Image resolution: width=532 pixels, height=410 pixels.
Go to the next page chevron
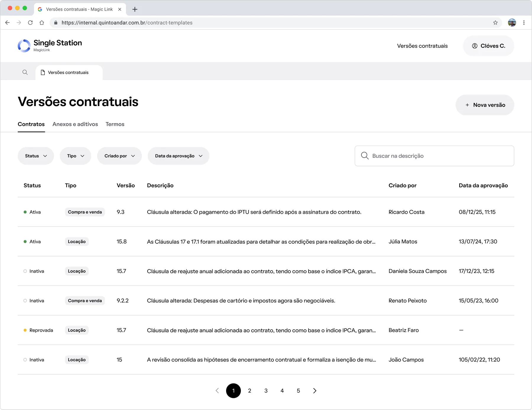[315, 391]
